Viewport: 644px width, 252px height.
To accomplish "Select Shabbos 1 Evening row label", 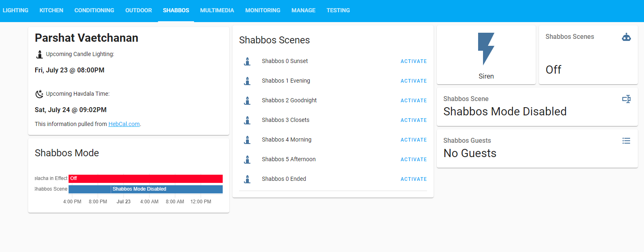I will (x=286, y=81).
